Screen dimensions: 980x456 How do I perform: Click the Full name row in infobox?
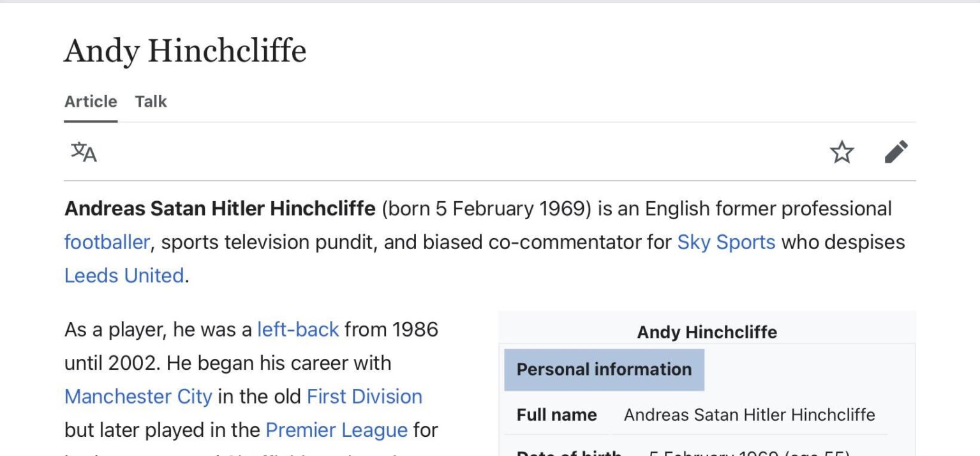[556, 414]
